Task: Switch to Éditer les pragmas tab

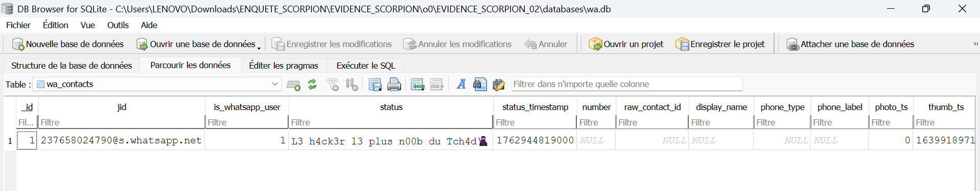Action: (284, 66)
